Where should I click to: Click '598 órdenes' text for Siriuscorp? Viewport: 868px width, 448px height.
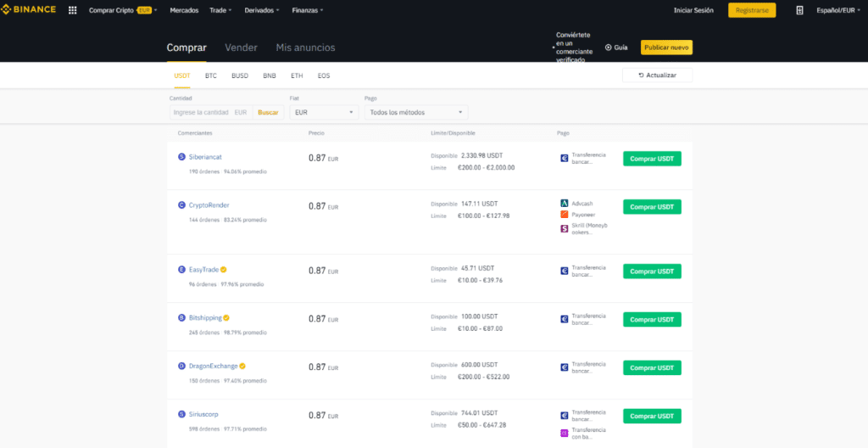(204, 429)
